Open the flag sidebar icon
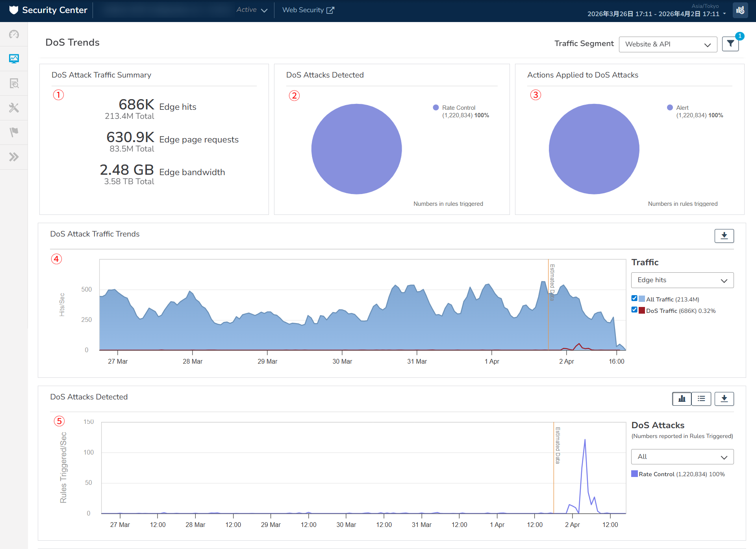 click(14, 132)
